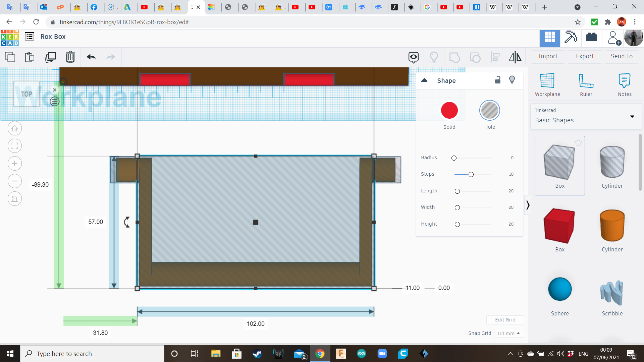Toggle the lock editing padlock
This screenshot has width=644, height=362.
pyautogui.click(x=498, y=80)
